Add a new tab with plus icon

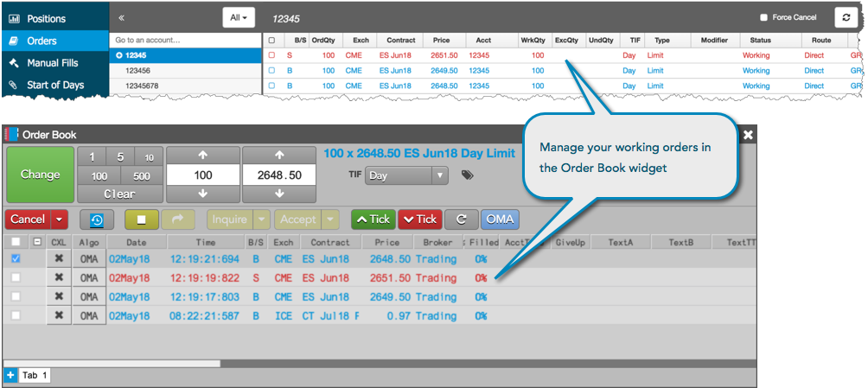tap(11, 375)
